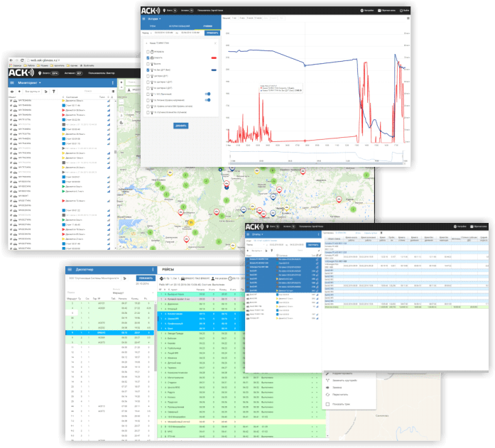
Task: Select 'Replace' entry in the context menu
Action: [x=337, y=388]
